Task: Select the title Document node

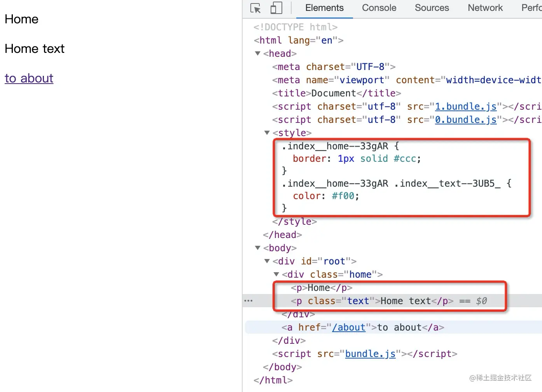Action: coord(337,93)
